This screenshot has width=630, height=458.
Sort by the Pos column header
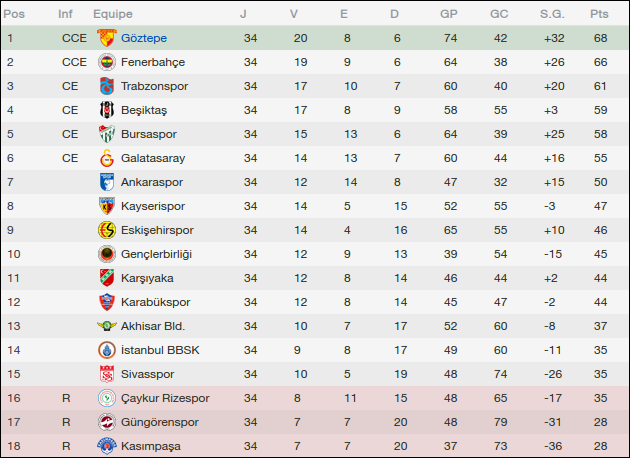click(16, 14)
